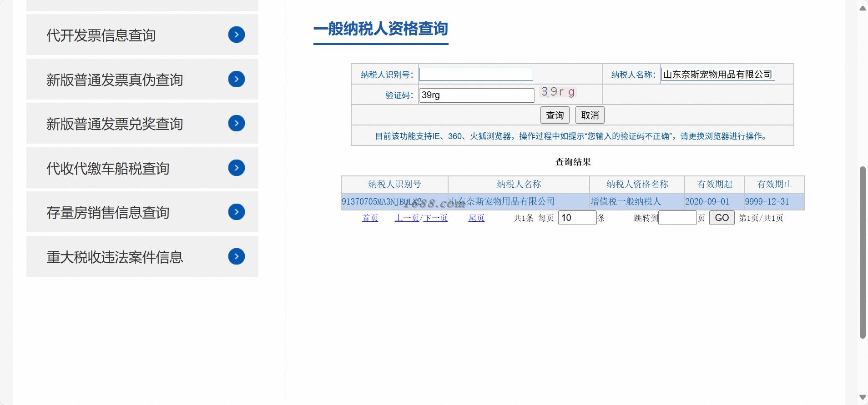
Task: Click arrow icon beside 新版普通发票真伪查询
Action: tap(237, 79)
